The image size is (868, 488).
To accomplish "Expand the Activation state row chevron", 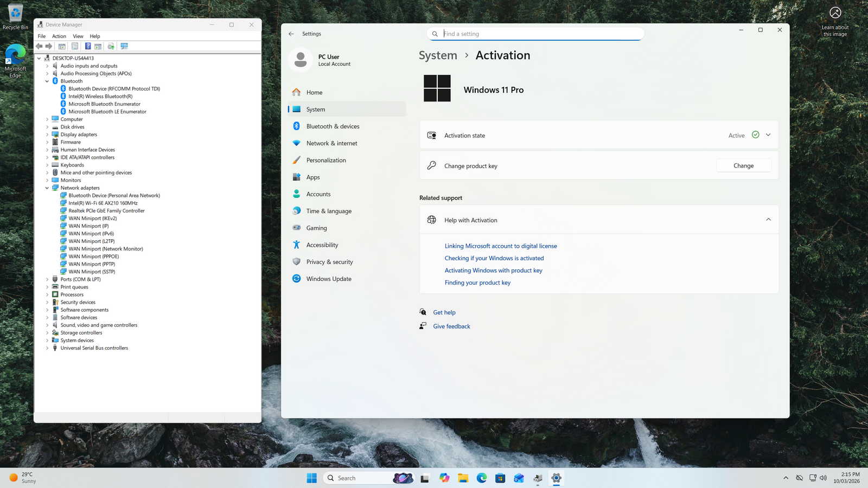I will point(768,135).
